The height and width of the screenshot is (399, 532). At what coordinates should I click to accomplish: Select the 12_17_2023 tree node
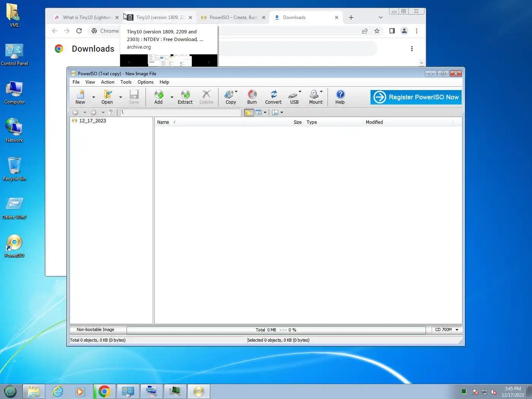92,121
